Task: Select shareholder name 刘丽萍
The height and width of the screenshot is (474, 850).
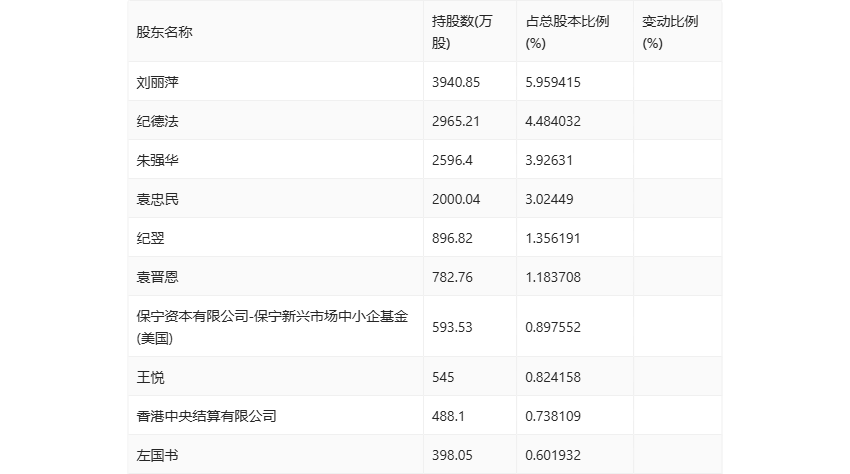Action: click(157, 82)
